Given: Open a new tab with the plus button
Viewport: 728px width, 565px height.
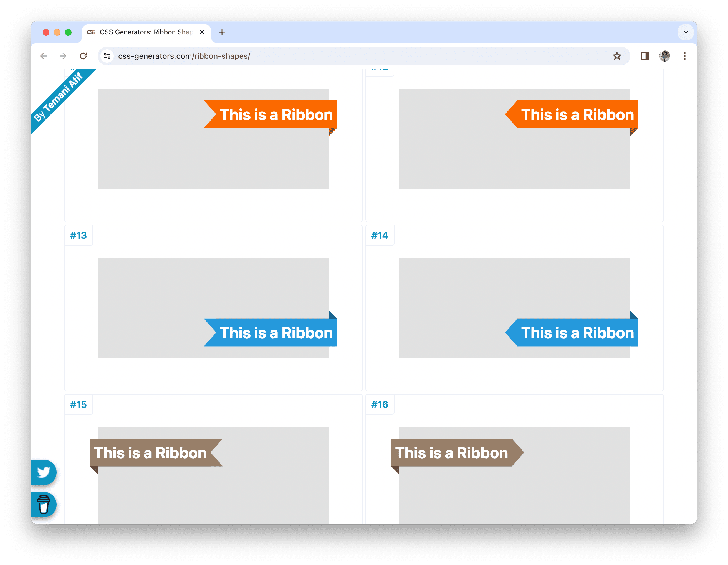Looking at the screenshot, I should click(x=222, y=32).
